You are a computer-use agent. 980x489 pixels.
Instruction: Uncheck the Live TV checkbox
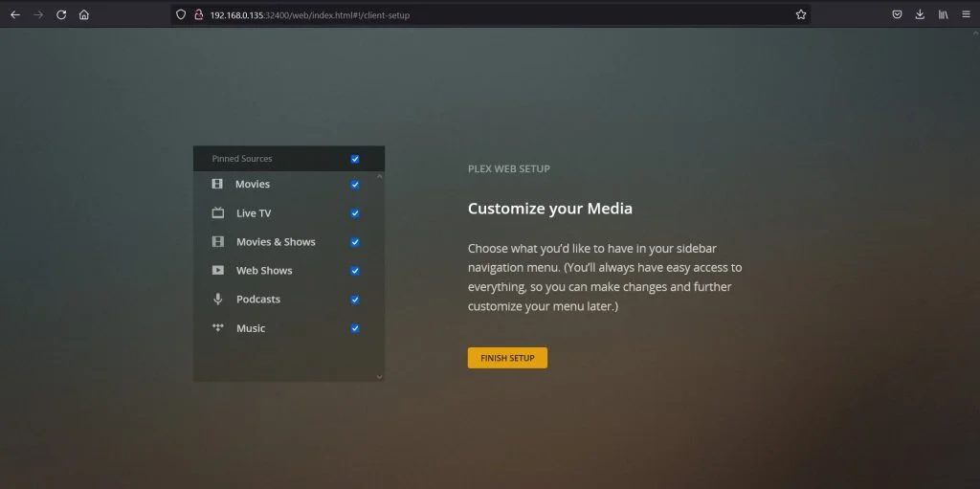click(355, 213)
